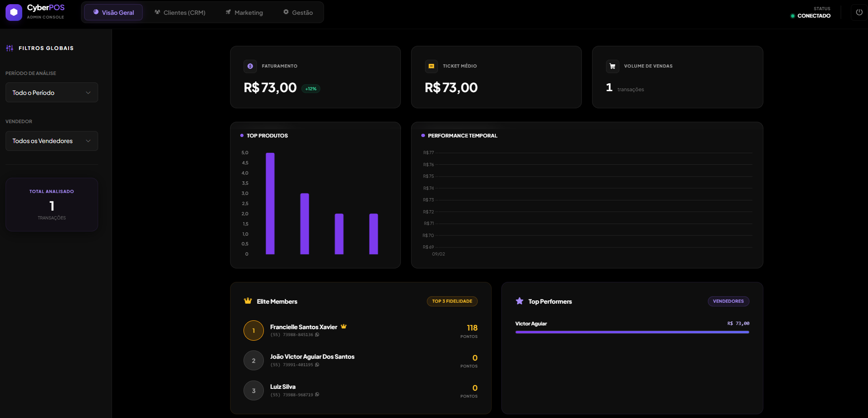868x418 pixels.
Task: Click the Ticket Médio receipt icon
Action: click(x=431, y=66)
